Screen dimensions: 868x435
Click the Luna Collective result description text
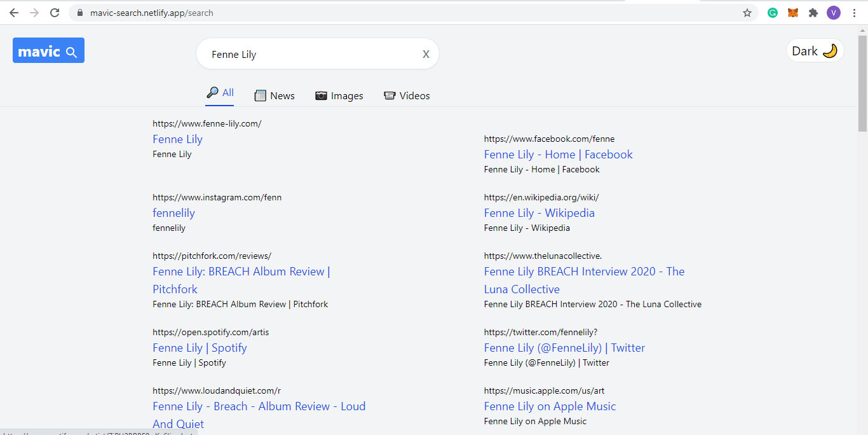593,304
